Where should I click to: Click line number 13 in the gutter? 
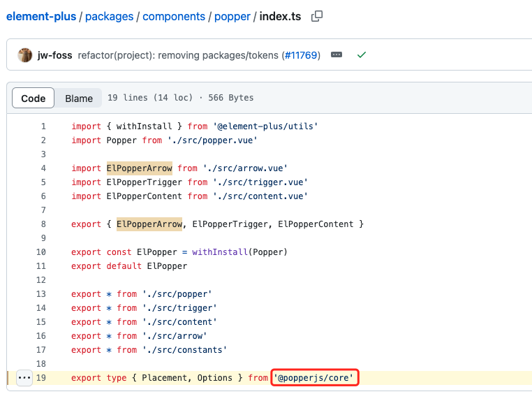pos(40,294)
